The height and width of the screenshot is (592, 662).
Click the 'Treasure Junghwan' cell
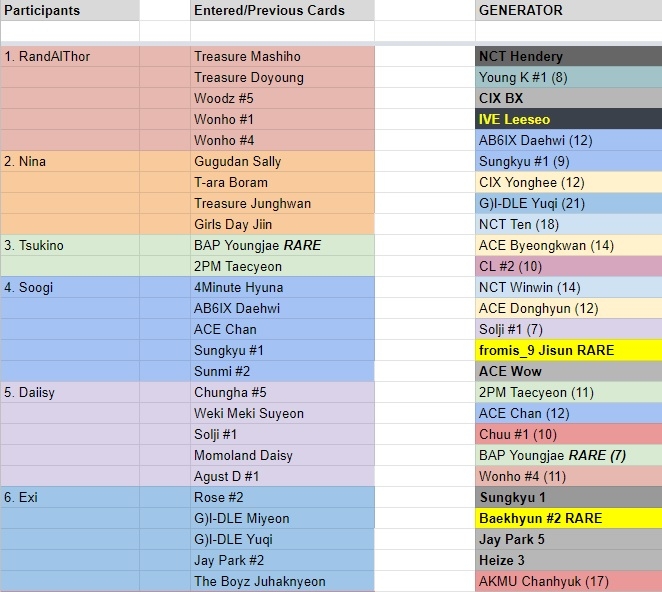(282, 203)
